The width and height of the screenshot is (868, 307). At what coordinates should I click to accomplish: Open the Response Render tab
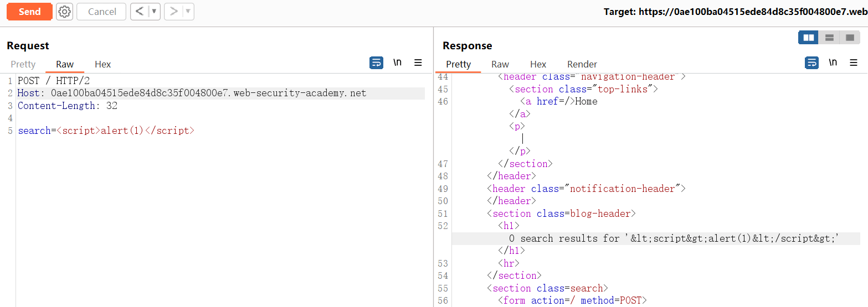582,64
